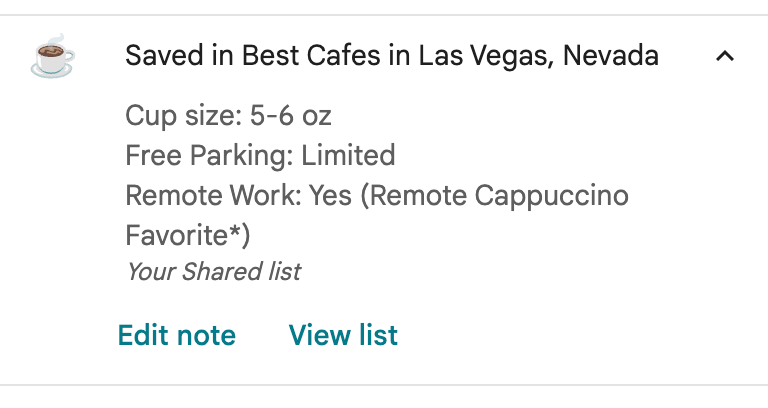Click the 'Cup size:' label text

[184, 117]
